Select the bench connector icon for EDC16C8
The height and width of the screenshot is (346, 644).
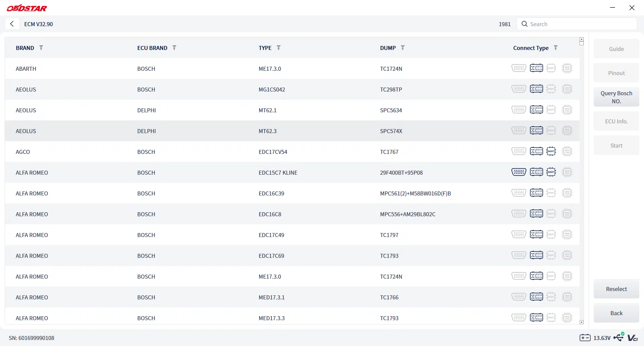pos(536,214)
